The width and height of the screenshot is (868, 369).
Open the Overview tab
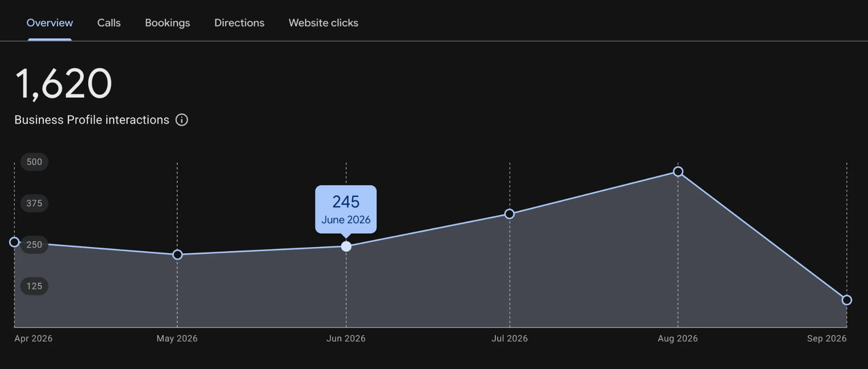point(50,23)
